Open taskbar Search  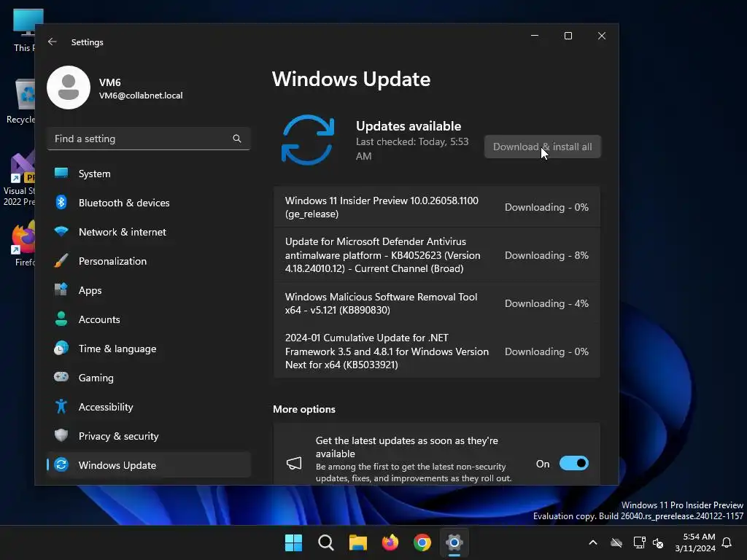click(326, 542)
